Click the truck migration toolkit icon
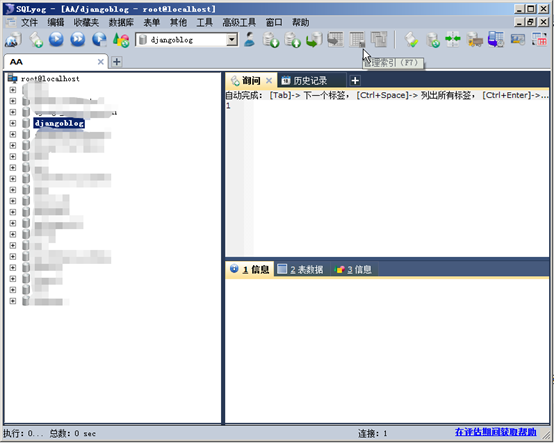 [475, 40]
